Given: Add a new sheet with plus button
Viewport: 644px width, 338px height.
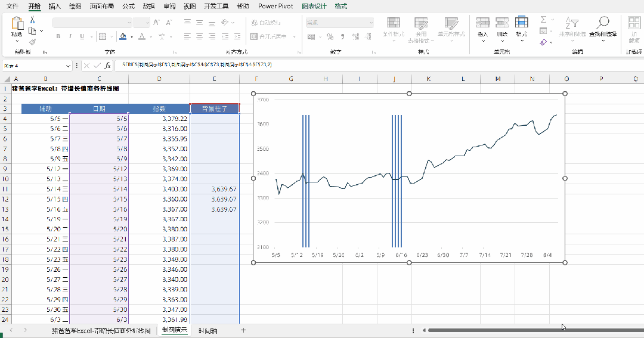Looking at the screenshot, I should pyautogui.click(x=243, y=330).
